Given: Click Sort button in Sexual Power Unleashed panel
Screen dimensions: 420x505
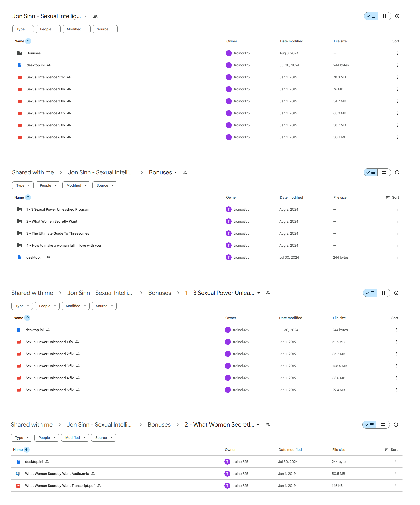Looking at the screenshot, I should coord(392,318).
